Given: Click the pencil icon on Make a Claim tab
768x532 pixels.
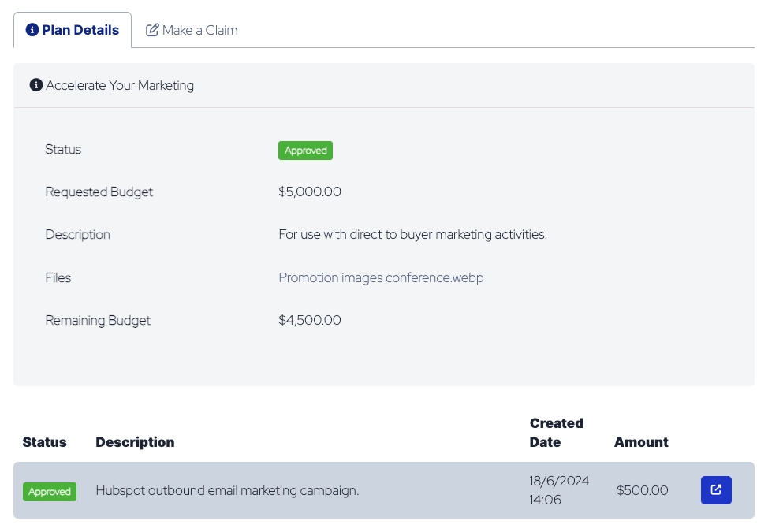Looking at the screenshot, I should point(152,30).
